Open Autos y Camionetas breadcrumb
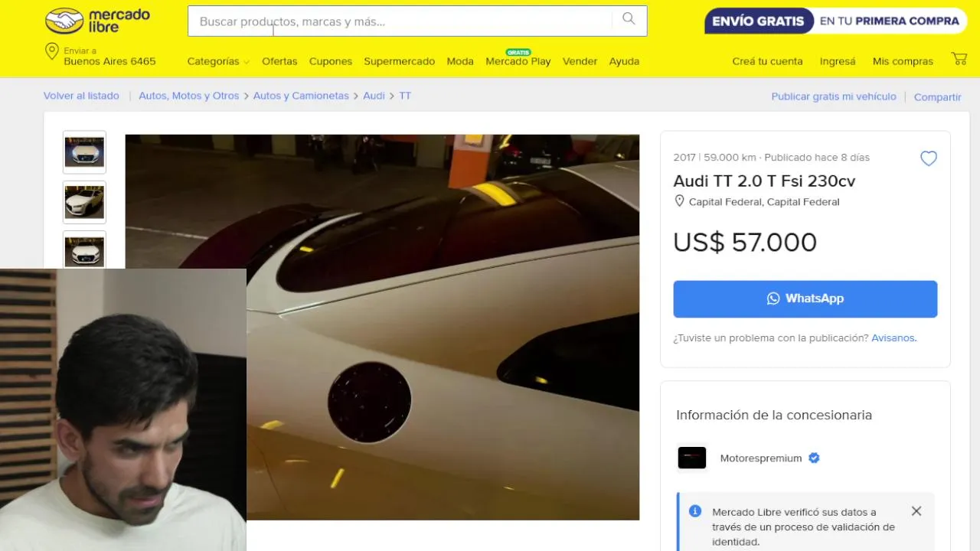This screenshot has width=980, height=551. pyautogui.click(x=301, y=96)
